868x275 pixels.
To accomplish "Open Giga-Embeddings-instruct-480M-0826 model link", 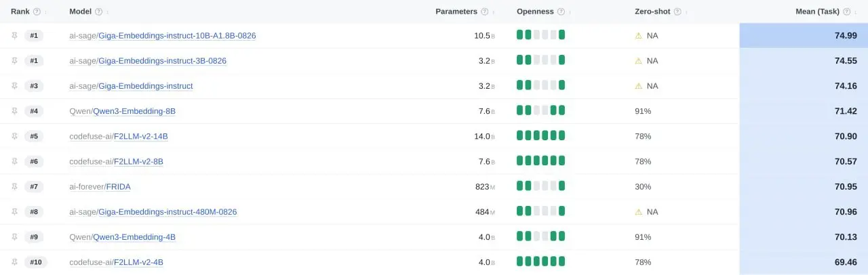I will click(x=168, y=212).
